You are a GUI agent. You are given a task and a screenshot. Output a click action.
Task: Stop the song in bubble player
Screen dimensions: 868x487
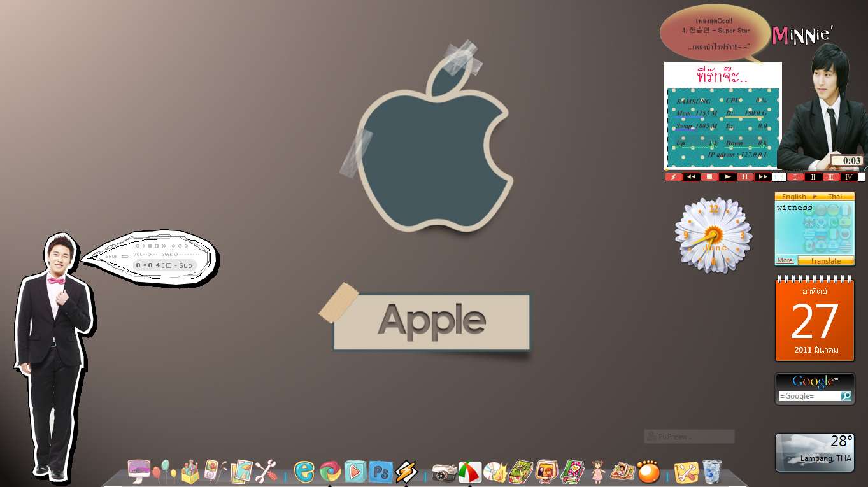157,245
